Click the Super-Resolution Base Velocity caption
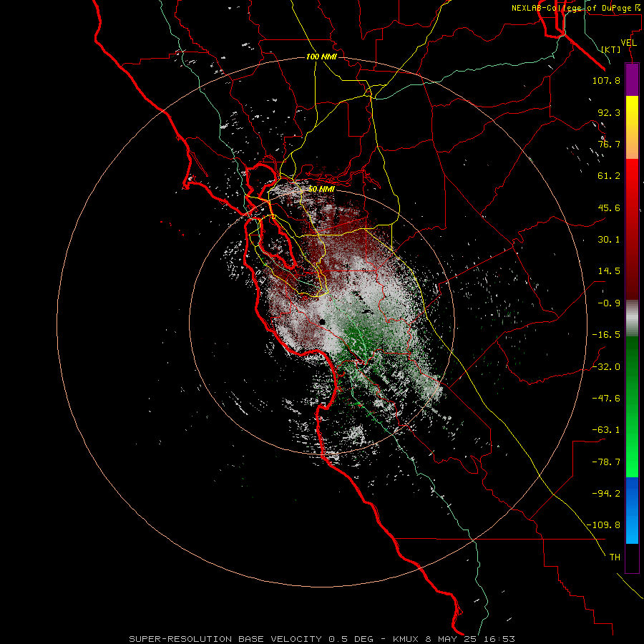This screenshot has width=644, height=644. pyautogui.click(x=321, y=639)
